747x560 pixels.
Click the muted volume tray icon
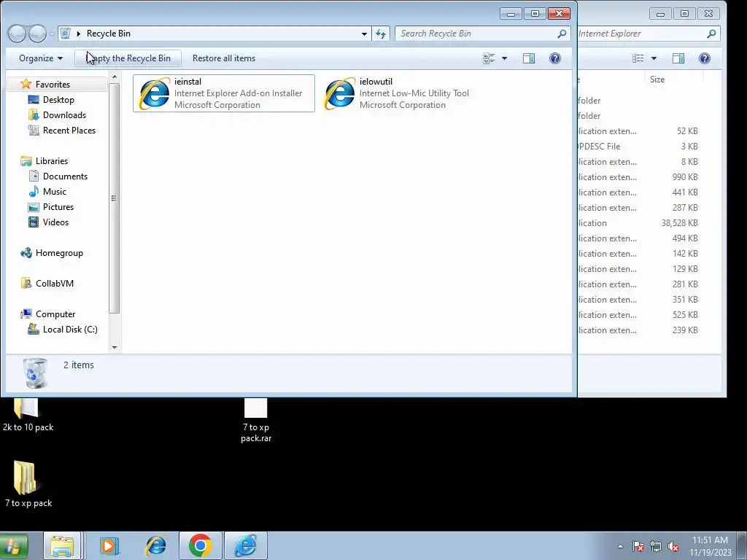tap(673, 547)
